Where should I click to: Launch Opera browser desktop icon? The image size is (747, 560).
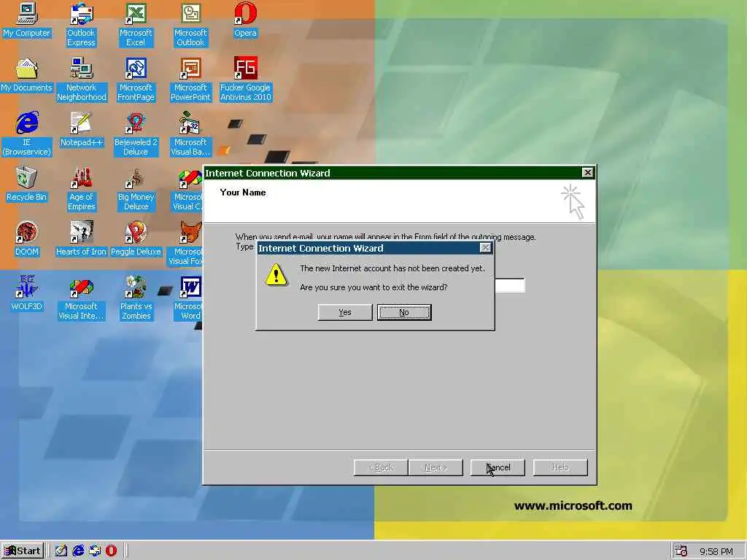click(245, 20)
